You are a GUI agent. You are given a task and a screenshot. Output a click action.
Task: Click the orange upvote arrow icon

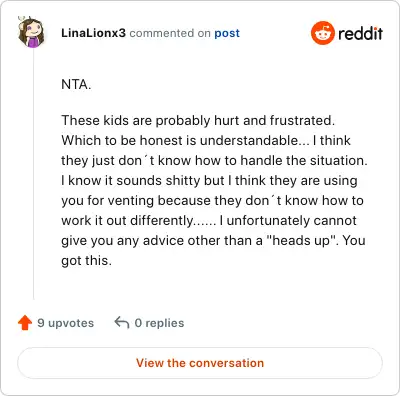pyautogui.click(x=25, y=323)
